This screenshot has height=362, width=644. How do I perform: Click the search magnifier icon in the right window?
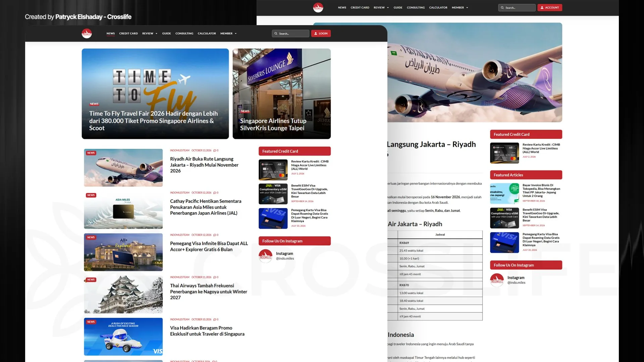click(502, 7)
